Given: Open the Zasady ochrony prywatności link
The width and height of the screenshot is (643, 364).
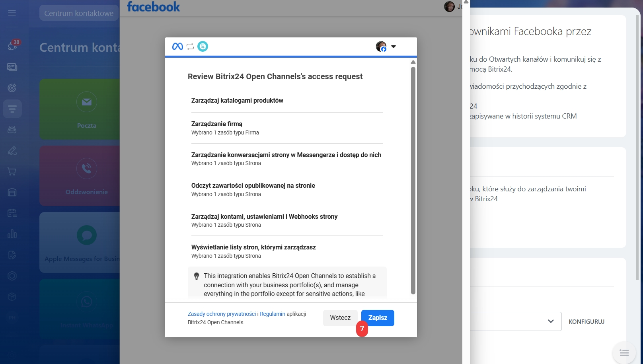Looking at the screenshot, I should [222, 314].
